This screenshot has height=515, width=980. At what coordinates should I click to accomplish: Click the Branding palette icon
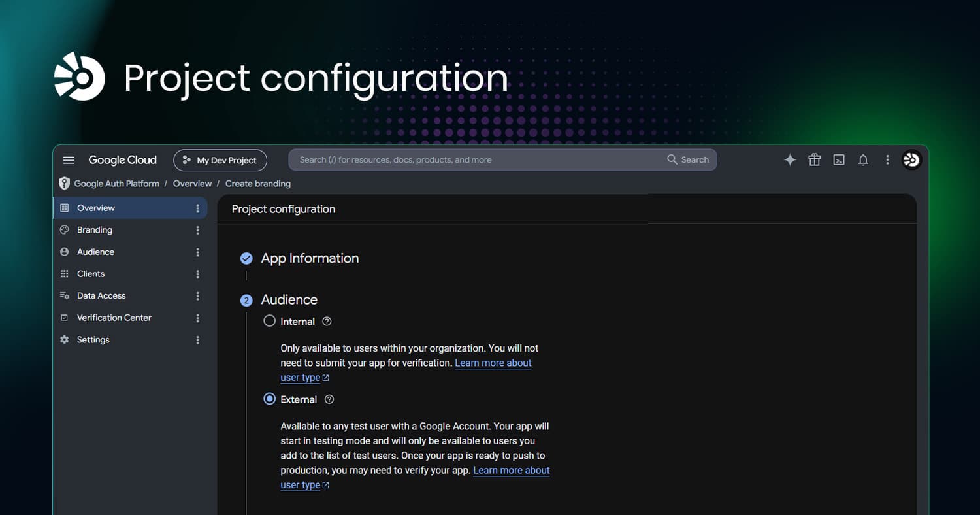pos(64,230)
